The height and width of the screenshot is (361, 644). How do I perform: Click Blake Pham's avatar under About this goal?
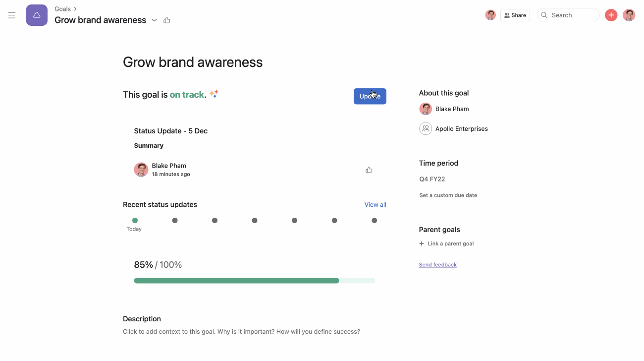[x=425, y=109]
